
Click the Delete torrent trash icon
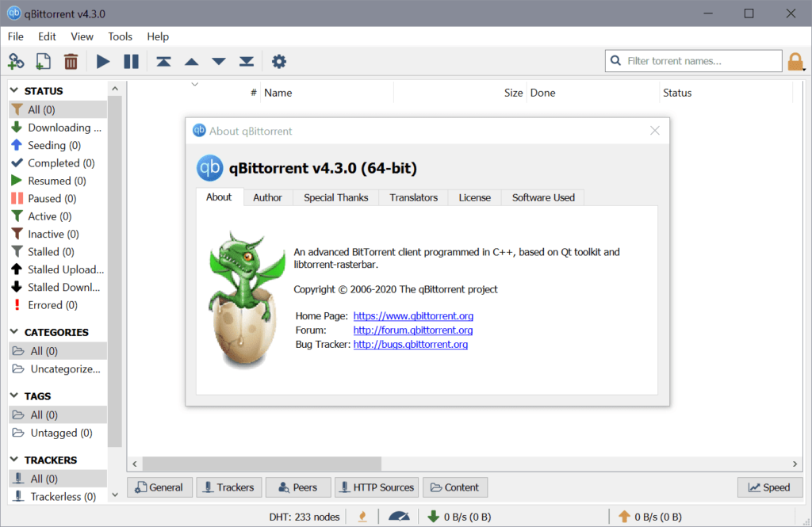tap(71, 61)
